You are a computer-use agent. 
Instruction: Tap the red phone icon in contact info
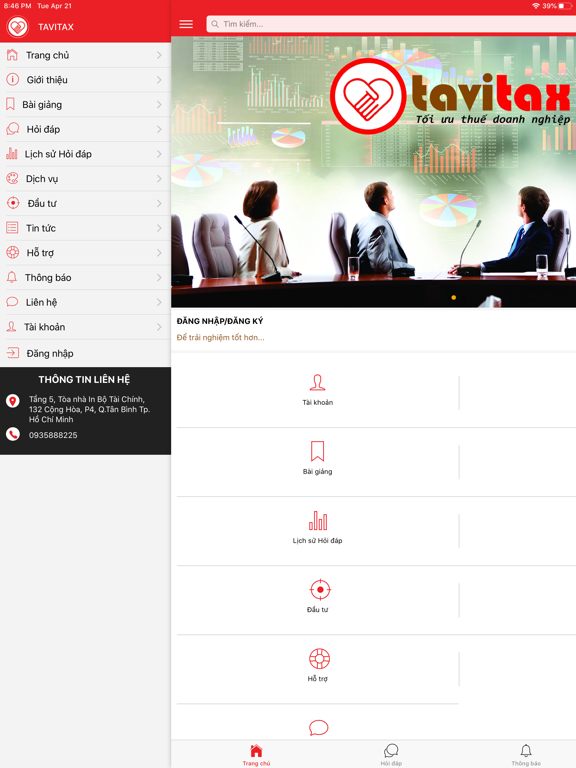tap(13, 434)
